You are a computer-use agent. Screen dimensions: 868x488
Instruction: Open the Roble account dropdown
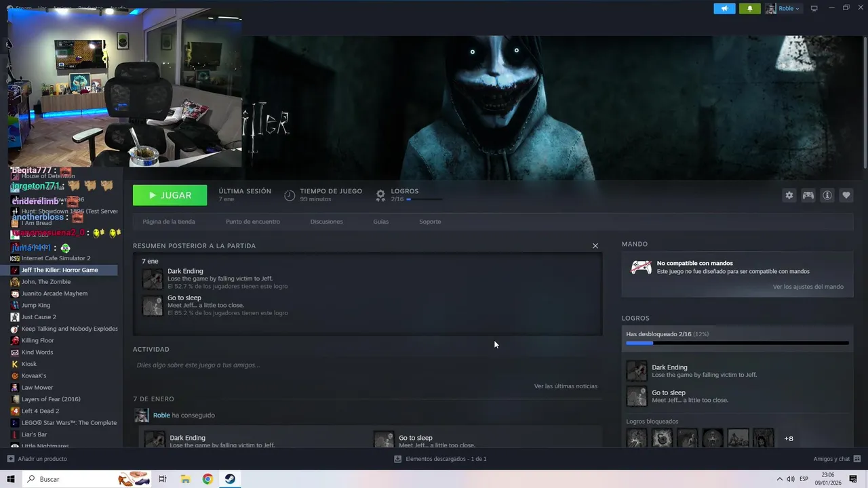click(x=783, y=8)
